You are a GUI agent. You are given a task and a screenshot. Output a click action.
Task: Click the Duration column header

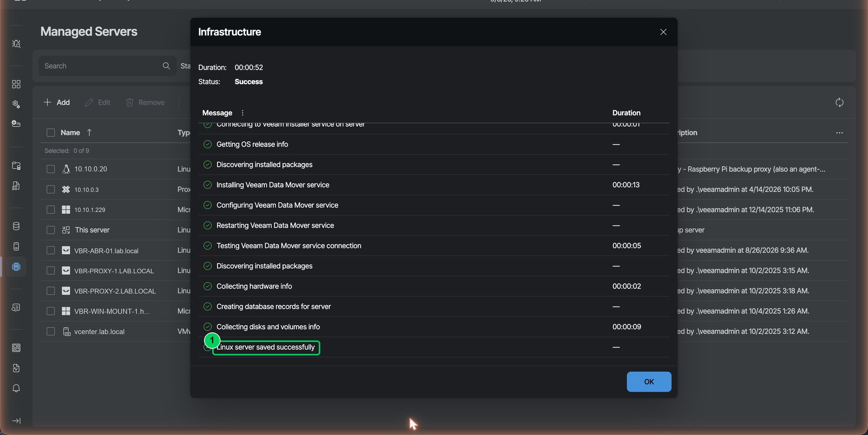click(x=626, y=113)
